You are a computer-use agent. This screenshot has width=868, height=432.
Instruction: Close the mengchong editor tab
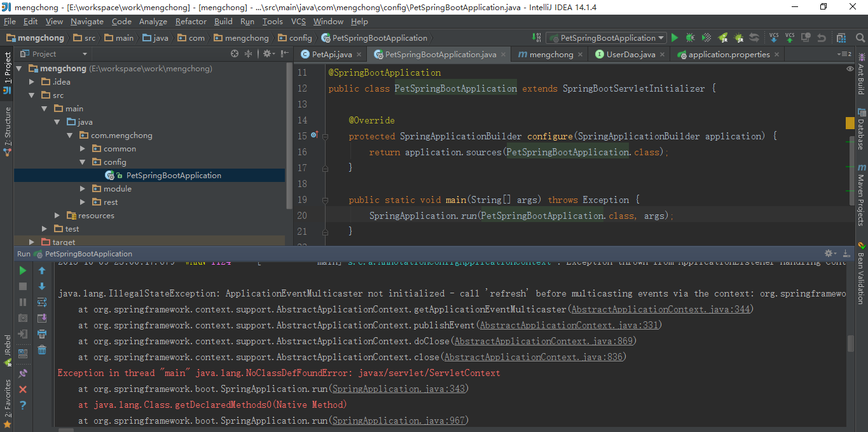click(579, 55)
